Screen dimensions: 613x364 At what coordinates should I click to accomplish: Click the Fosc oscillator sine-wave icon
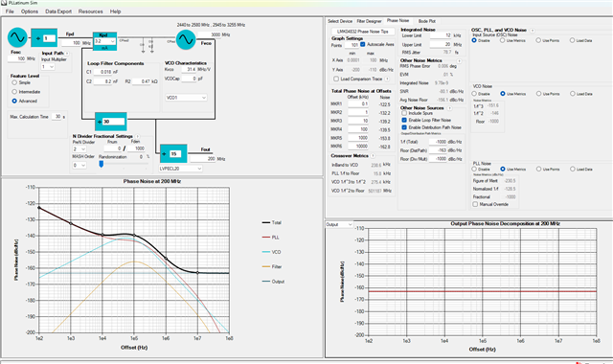[x=17, y=37]
